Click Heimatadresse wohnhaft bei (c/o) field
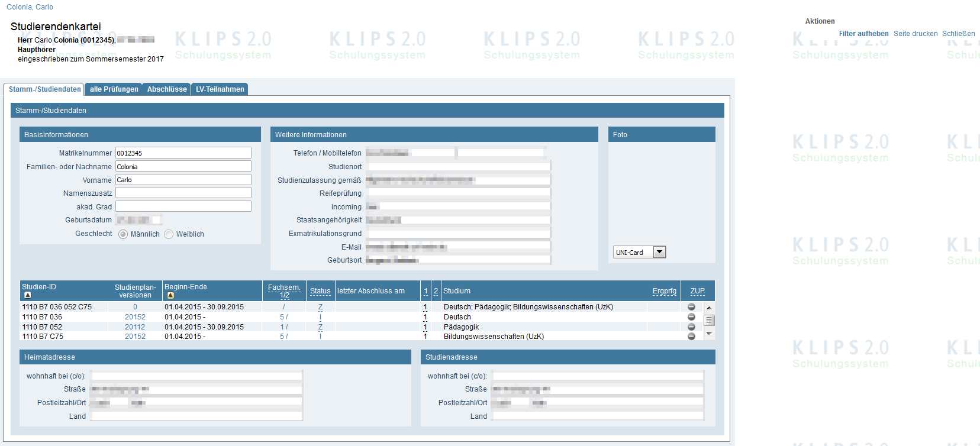The width and height of the screenshot is (980, 446). click(196, 376)
